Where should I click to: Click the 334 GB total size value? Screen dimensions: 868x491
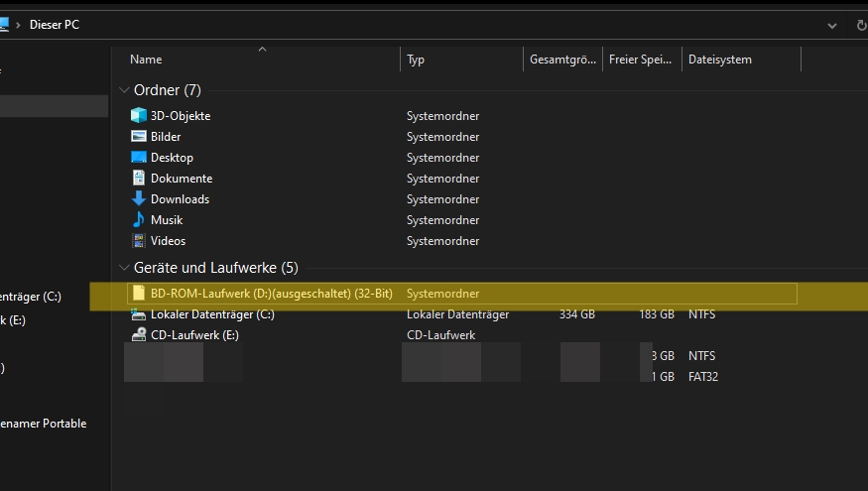point(576,314)
